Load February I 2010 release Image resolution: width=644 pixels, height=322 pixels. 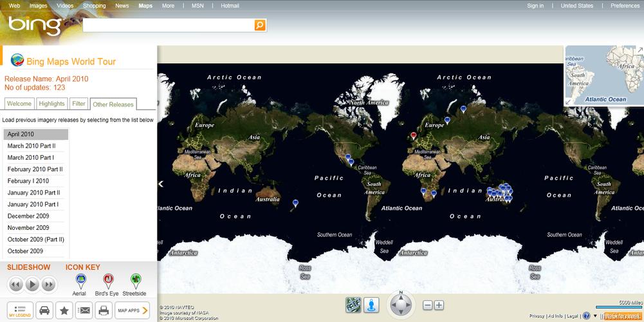(x=36, y=181)
